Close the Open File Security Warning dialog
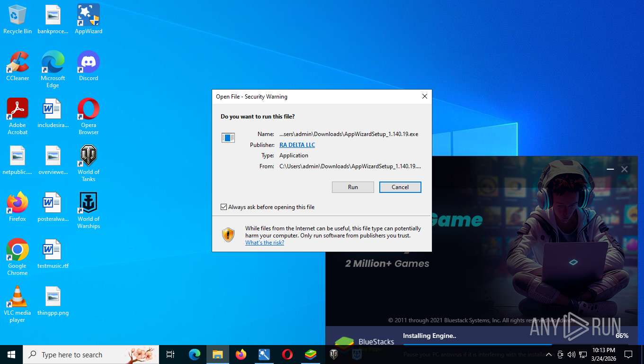 point(425,96)
